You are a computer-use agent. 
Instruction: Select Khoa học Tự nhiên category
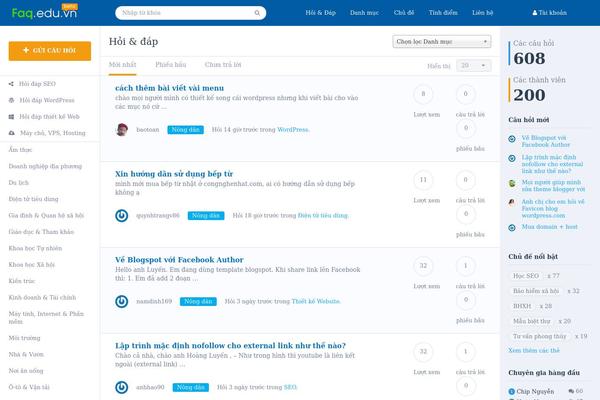tap(35, 248)
